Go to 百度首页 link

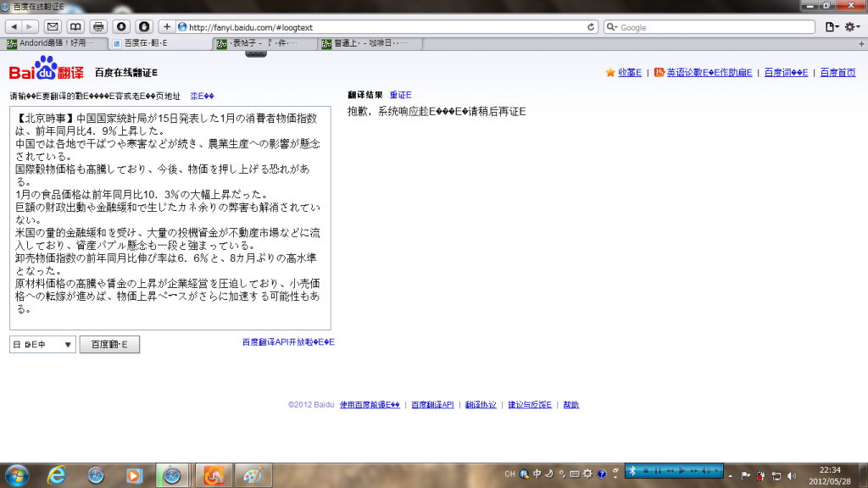pos(837,73)
